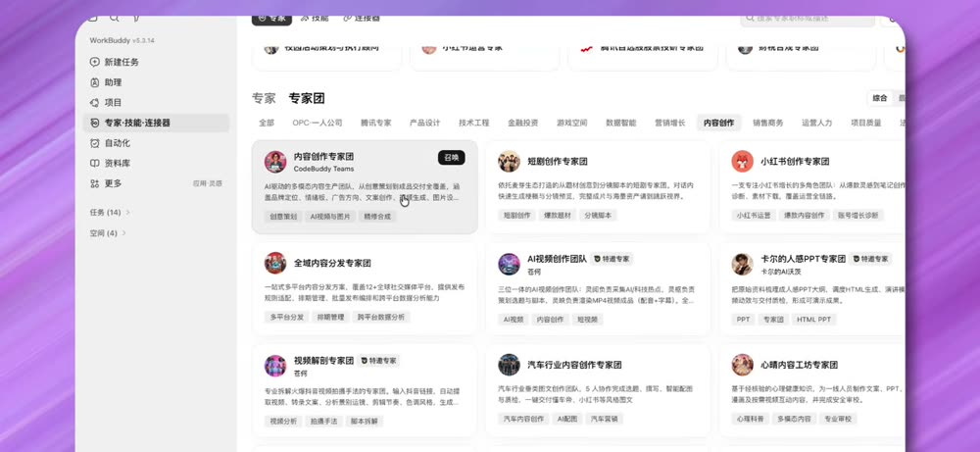Viewport: 980px width, 452px height.
Task: Switch to the 专家 heading tab
Action: click(264, 99)
